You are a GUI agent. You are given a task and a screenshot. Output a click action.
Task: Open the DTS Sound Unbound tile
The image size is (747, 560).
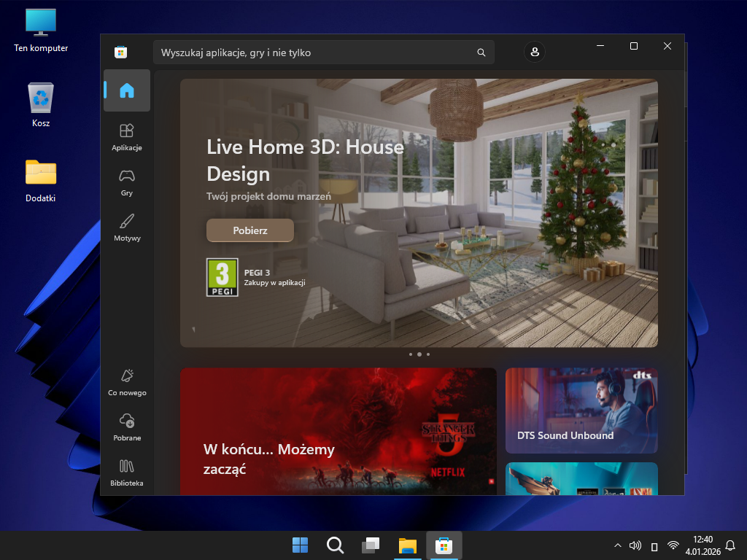click(x=581, y=411)
